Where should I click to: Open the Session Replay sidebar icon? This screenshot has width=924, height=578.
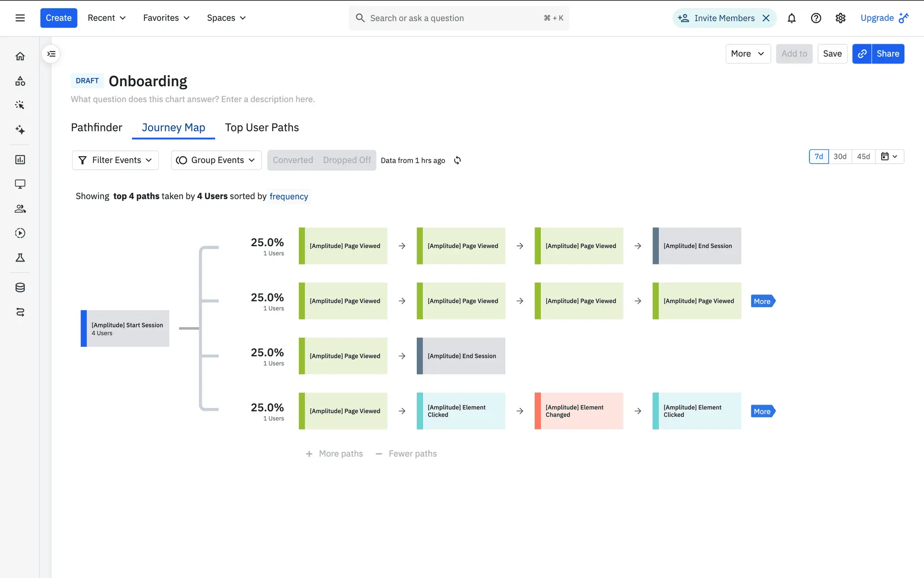coord(20,233)
